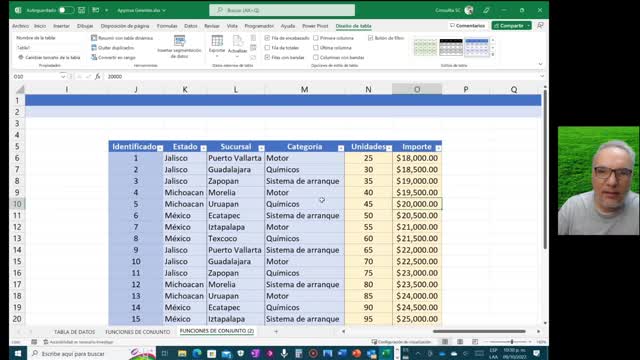
Task: Open the Sucursal column filter dropdown
Action: [x=261, y=148]
